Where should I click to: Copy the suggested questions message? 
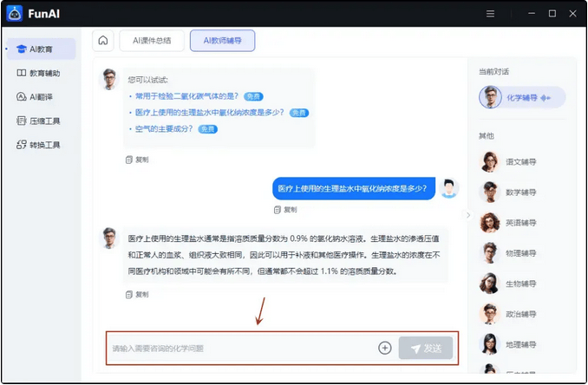pyautogui.click(x=137, y=160)
